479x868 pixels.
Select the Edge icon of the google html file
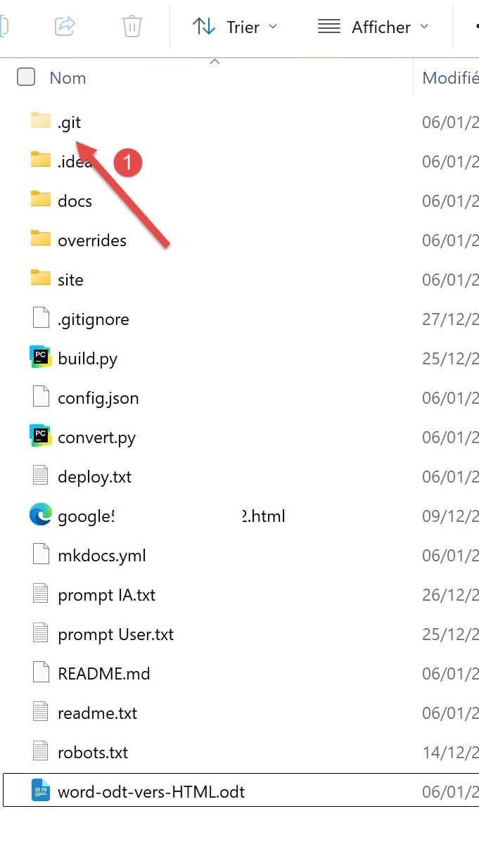pos(41,515)
